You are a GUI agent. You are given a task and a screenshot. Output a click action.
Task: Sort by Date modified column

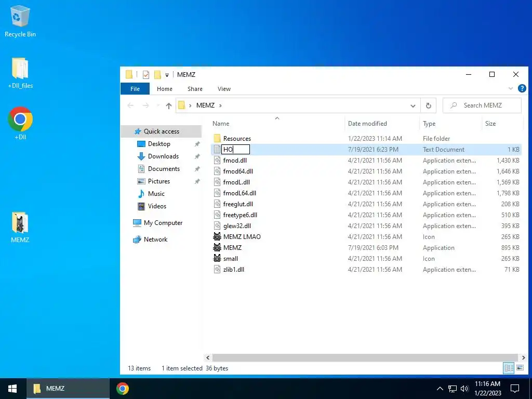point(367,124)
